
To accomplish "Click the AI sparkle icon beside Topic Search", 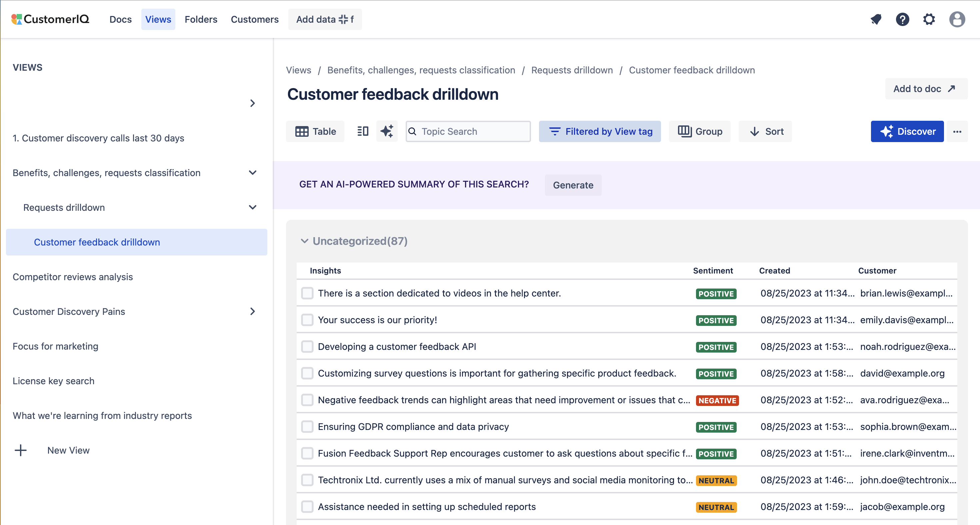I will pyautogui.click(x=387, y=131).
